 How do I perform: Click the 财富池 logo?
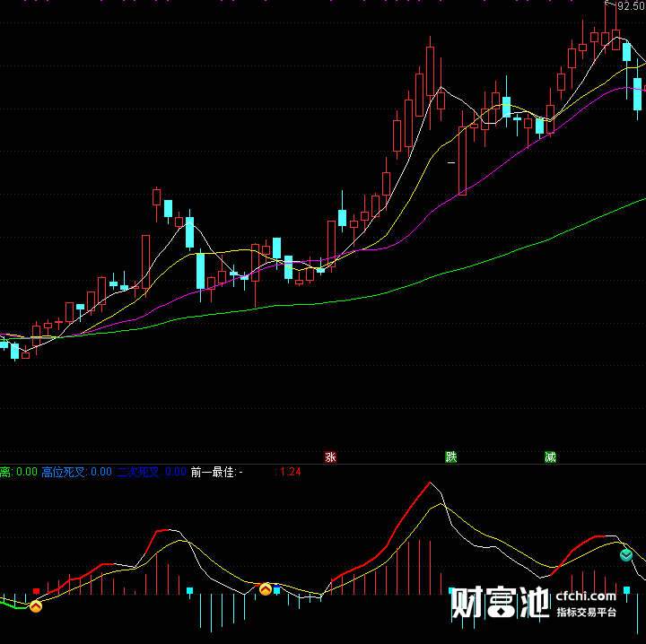[500, 602]
